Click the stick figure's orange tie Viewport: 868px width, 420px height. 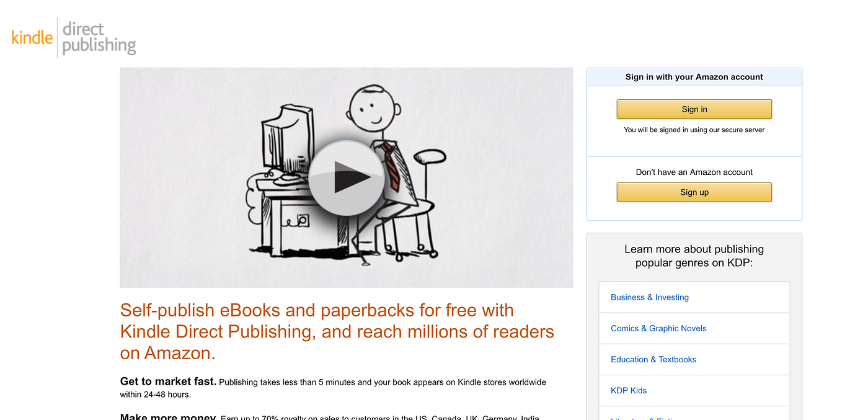tap(391, 166)
